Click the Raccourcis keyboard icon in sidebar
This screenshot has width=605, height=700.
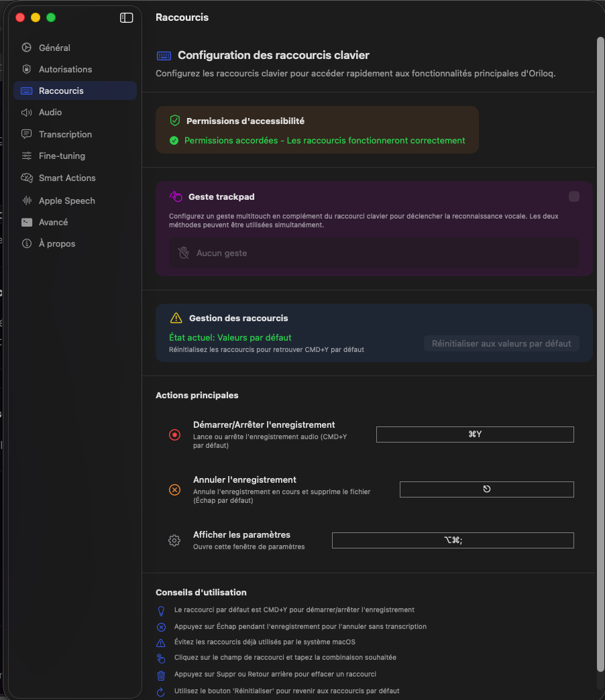[x=27, y=91]
